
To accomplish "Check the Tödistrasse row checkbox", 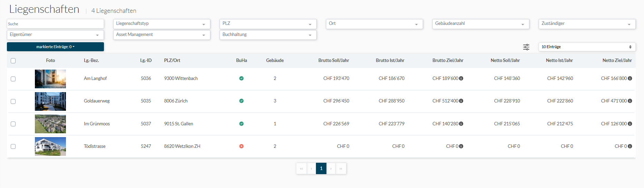I will click(x=13, y=146).
